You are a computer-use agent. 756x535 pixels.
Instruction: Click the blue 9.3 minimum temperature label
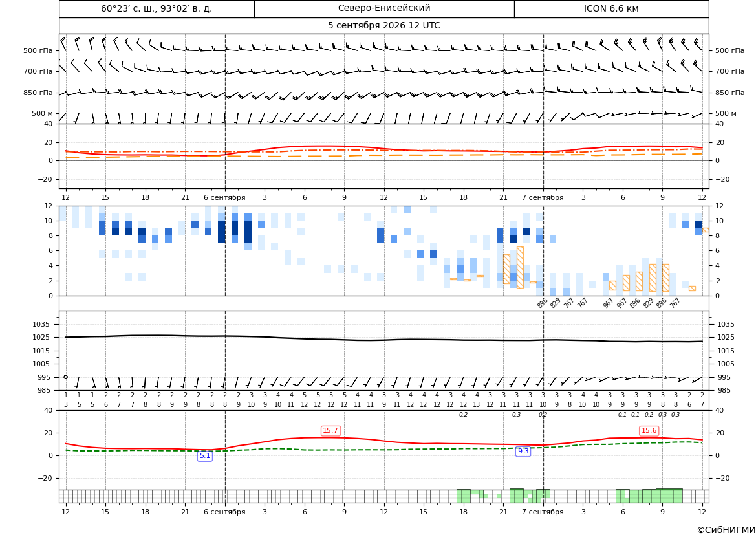pos(523,451)
